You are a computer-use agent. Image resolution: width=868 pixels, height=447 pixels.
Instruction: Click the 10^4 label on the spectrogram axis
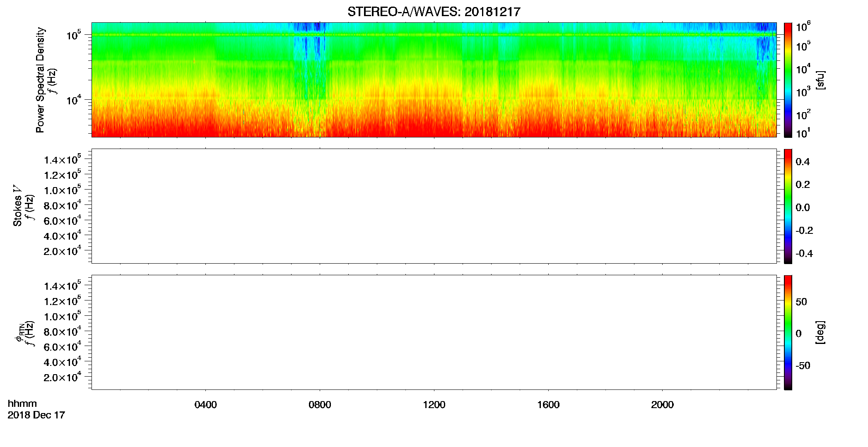pyautogui.click(x=73, y=99)
